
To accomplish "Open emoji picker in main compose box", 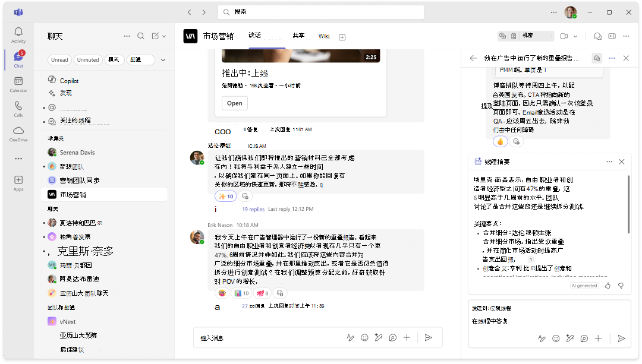I will pos(364,337).
